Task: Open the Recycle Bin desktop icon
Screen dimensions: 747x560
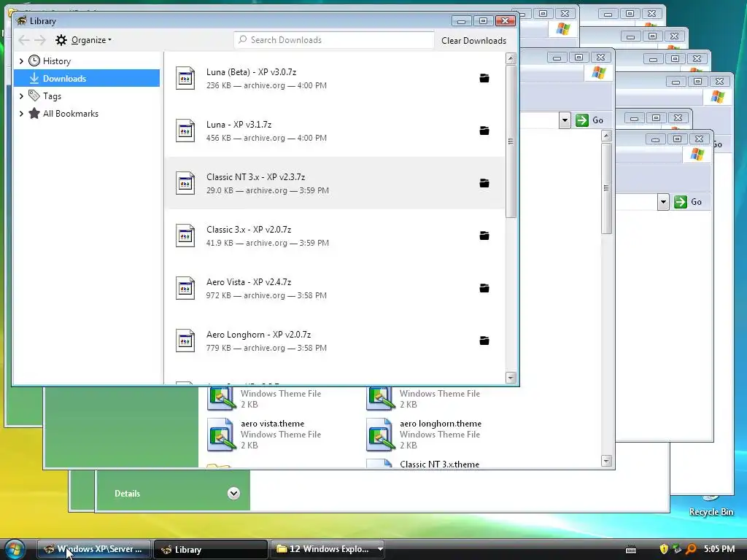Action: (x=711, y=506)
